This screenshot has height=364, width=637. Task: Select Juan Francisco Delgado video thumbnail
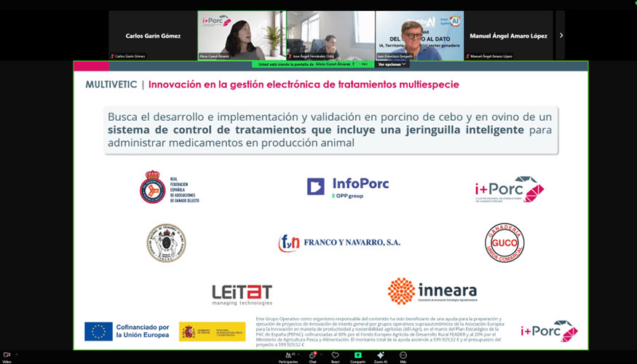419,36
